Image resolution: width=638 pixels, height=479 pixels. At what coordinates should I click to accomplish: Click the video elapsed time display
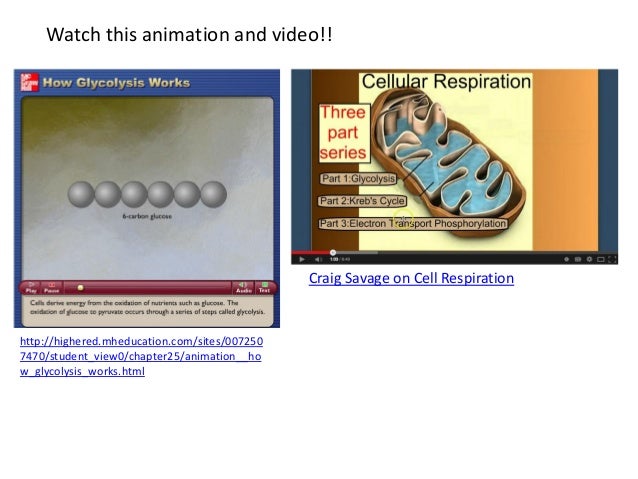tap(334, 259)
